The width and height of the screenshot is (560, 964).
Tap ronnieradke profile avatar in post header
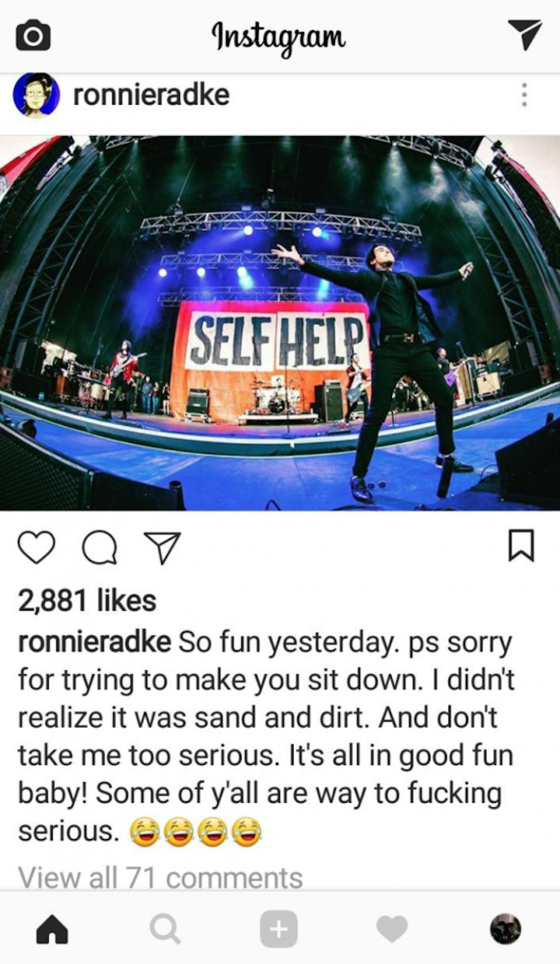click(x=36, y=94)
